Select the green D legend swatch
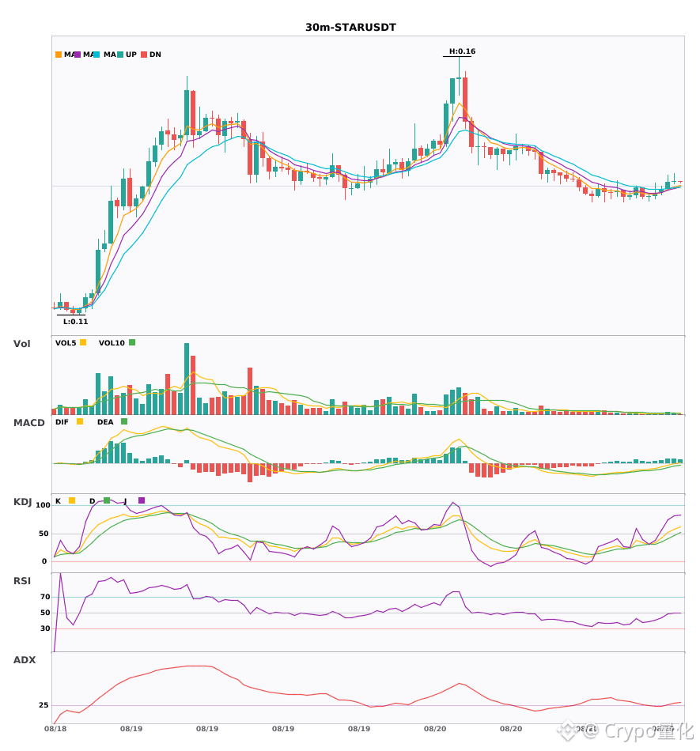Viewport: 700px width, 751px height. (x=107, y=500)
